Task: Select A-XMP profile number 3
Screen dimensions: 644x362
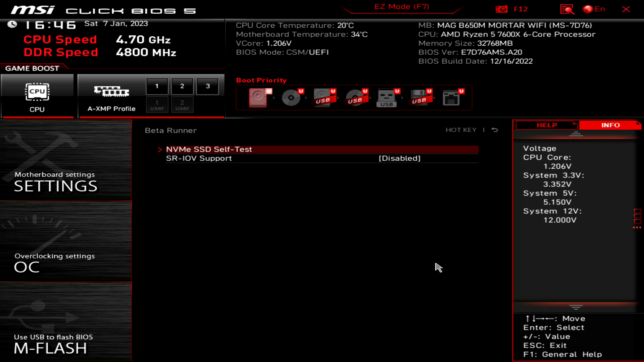Action: click(x=207, y=86)
